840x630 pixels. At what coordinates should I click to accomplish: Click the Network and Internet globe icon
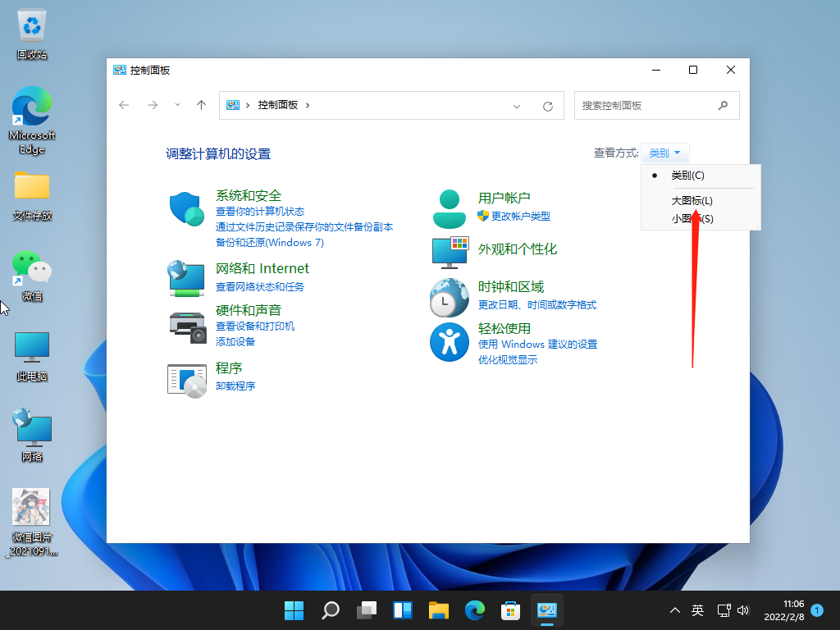(x=186, y=279)
